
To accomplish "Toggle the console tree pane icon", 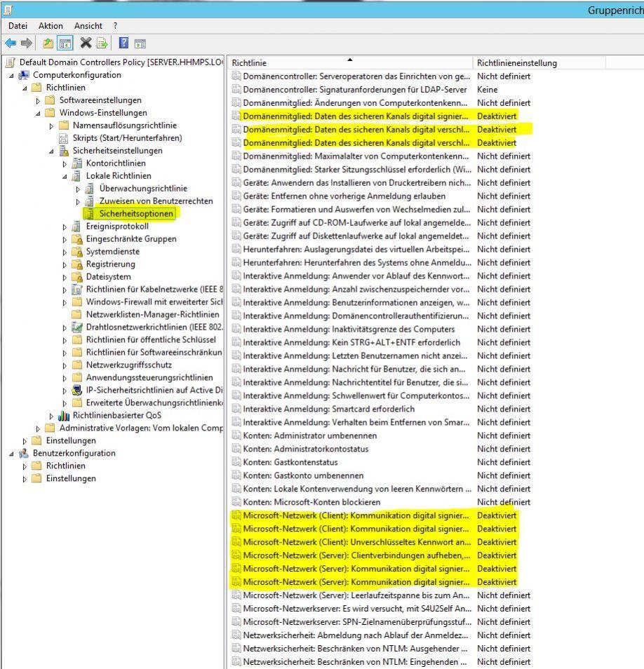I will click(x=65, y=43).
